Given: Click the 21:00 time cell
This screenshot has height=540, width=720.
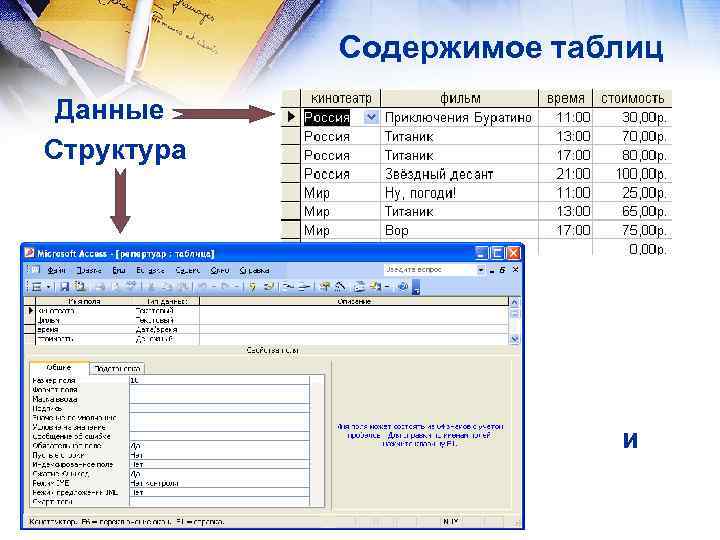Looking at the screenshot, I should pyautogui.click(x=566, y=174).
